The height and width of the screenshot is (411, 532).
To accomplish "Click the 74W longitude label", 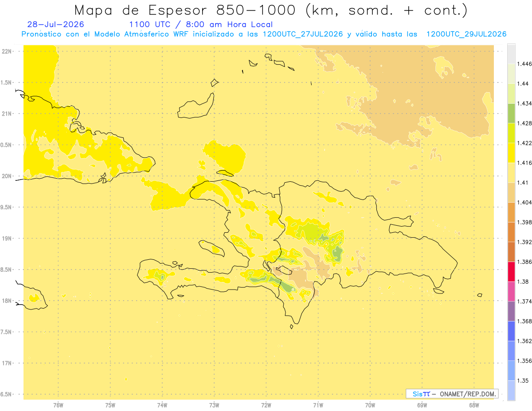I will pyautogui.click(x=162, y=405).
